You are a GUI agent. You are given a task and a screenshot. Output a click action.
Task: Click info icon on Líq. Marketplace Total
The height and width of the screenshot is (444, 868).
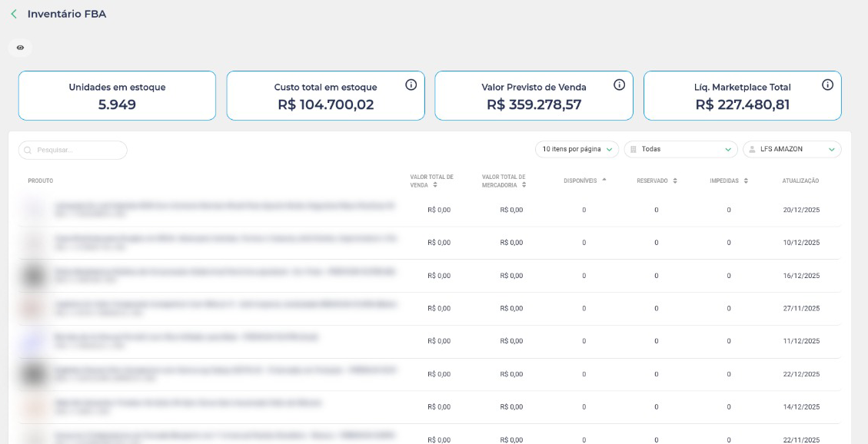click(827, 85)
